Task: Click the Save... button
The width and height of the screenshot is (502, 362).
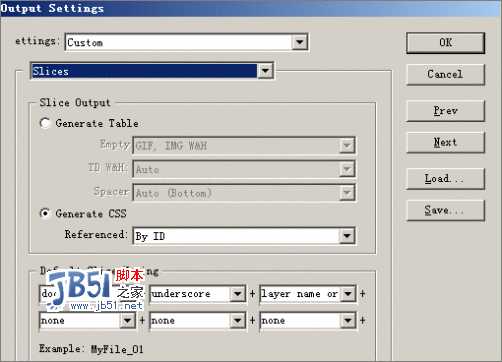Action: (x=445, y=210)
